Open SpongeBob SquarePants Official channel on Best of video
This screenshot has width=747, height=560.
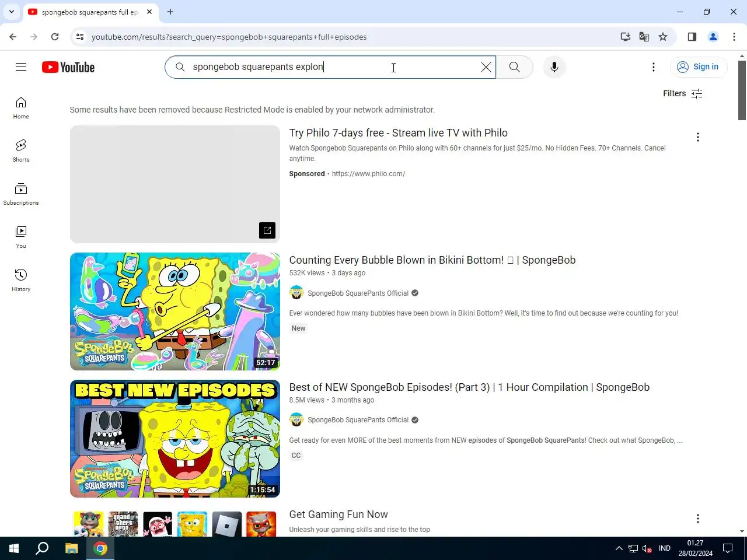(358, 420)
